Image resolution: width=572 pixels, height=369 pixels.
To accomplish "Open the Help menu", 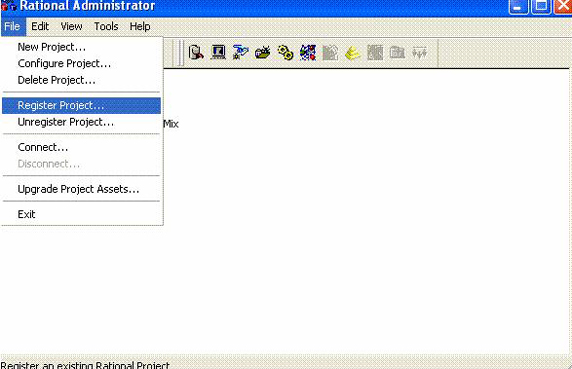I will [x=140, y=27].
